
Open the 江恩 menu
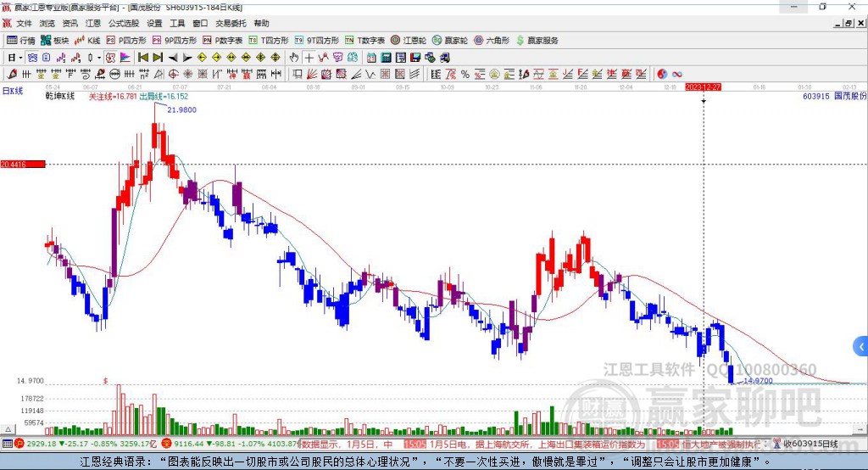tap(93, 23)
